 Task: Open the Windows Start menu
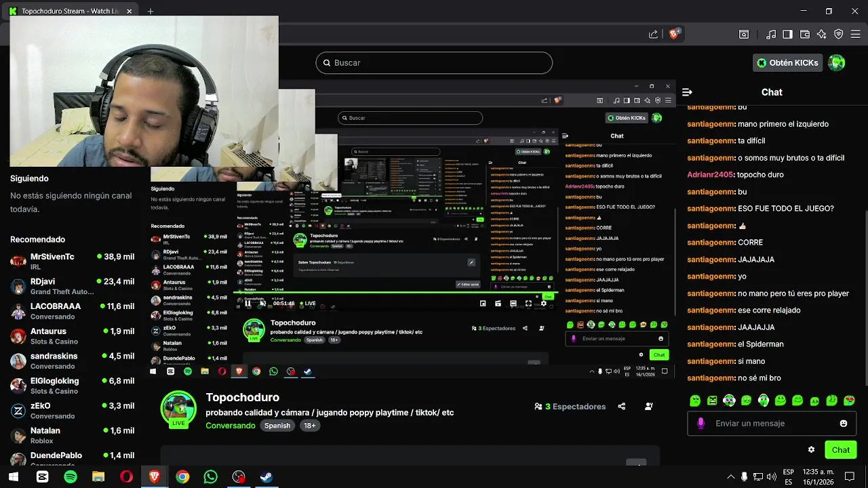pos(14,477)
